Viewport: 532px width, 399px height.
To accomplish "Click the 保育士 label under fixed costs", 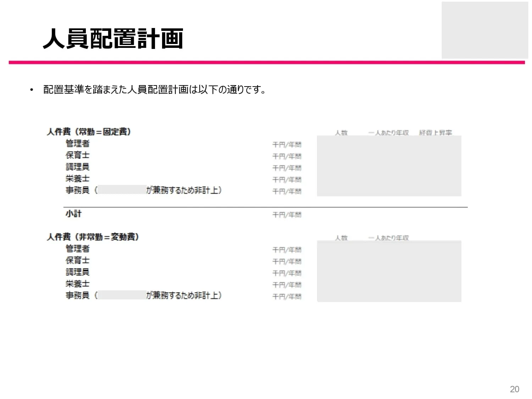I will click(x=77, y=155).
